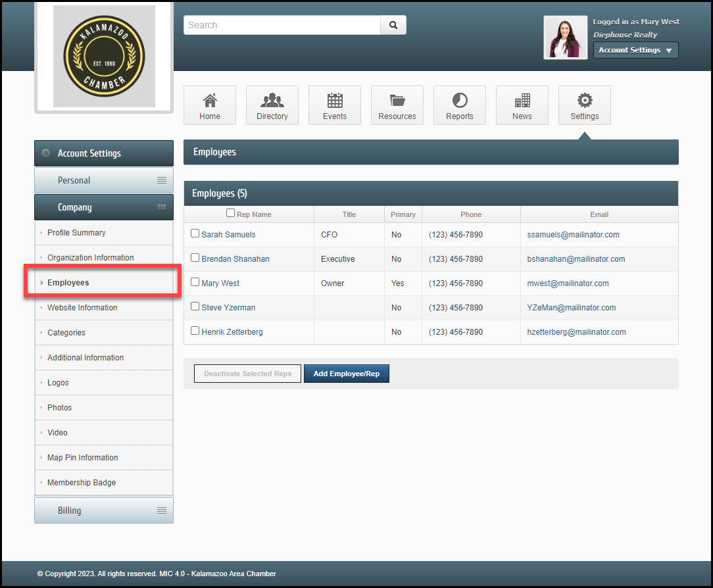Open the Henrik Zetterberg employee link
Screen dimensions: 713x588
pos(232,332)
